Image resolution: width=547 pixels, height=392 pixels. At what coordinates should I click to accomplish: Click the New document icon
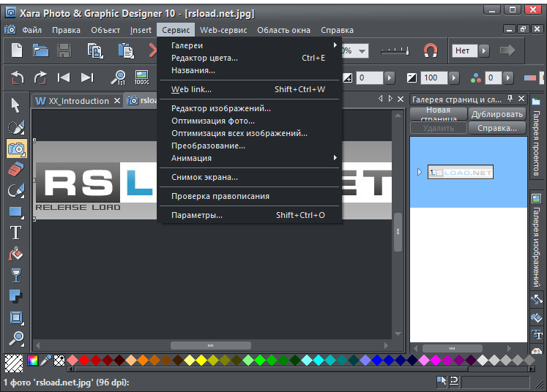(17, 50)
